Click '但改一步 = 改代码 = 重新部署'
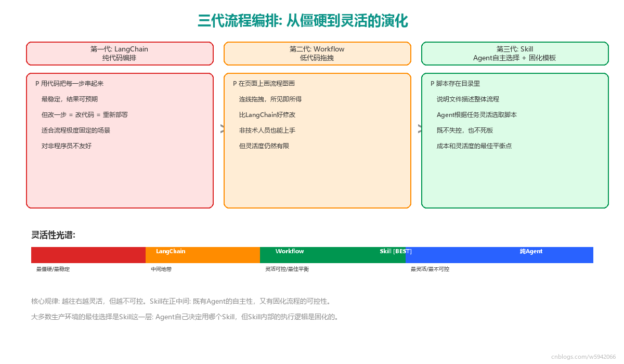Image resolution: width=624 pixels, height=364 pixels. [85, 114]
